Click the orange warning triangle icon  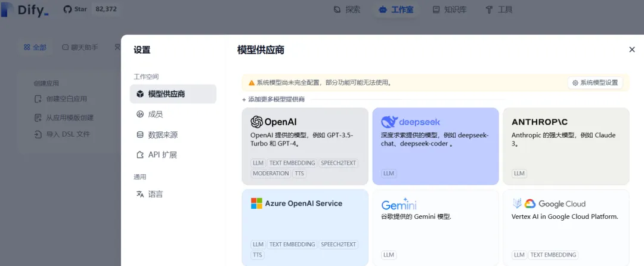click(x=252, y=83)
